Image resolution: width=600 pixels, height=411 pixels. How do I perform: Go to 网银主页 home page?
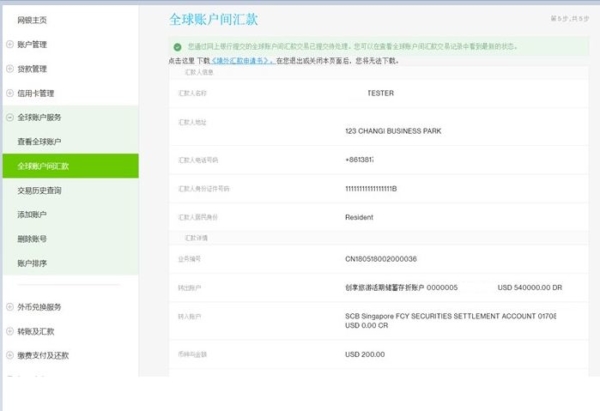[32, 20]
